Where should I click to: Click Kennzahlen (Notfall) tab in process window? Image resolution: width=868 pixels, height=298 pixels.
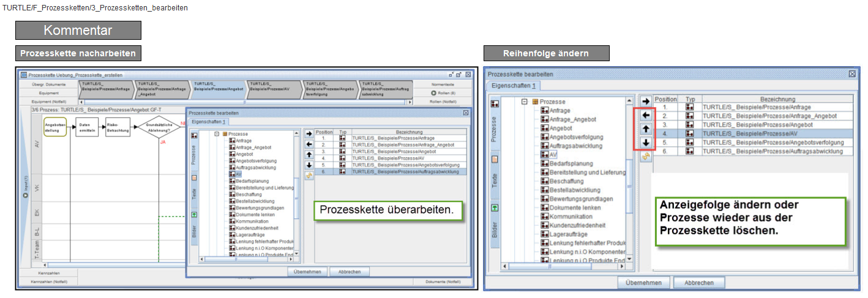(48, 281)
